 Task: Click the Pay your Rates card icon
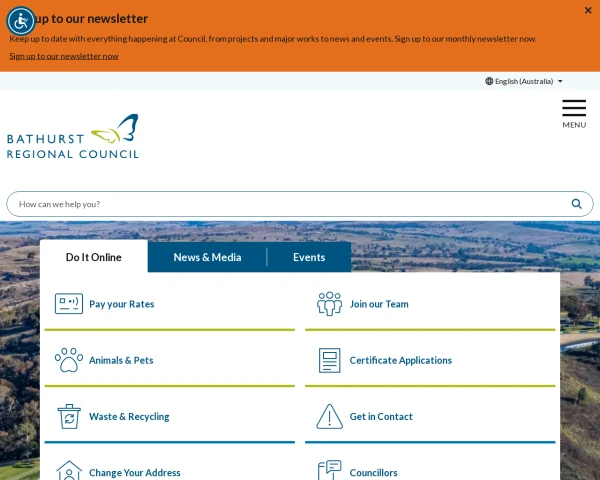pyautogui.click(x=69, y=304)
